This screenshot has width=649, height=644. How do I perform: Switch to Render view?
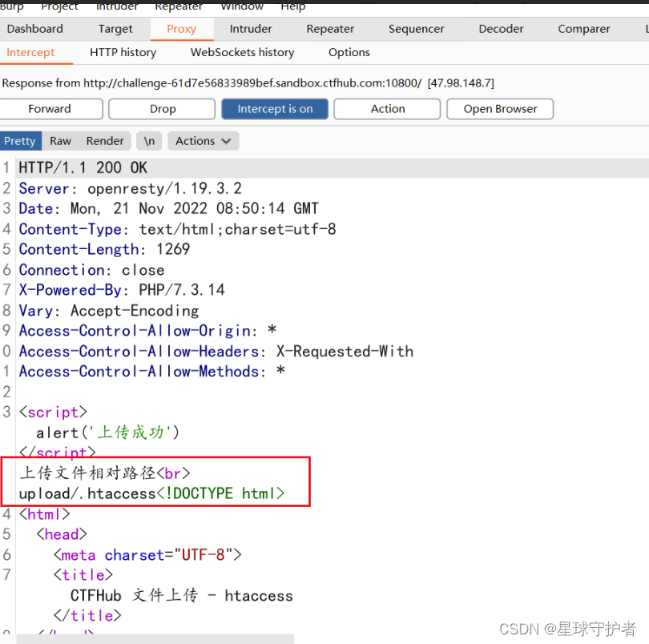[x=105, y=141]
